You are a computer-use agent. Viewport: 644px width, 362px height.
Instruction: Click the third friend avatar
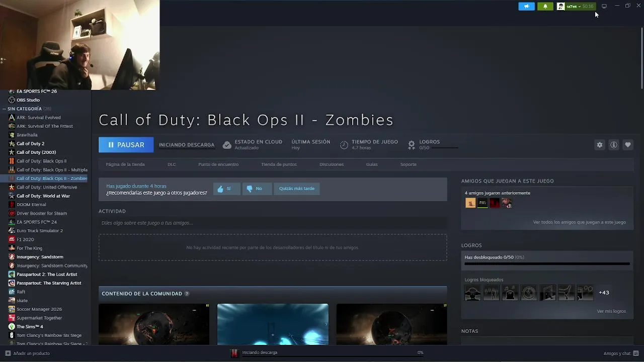pyautogui.click(x=495, y=203)
